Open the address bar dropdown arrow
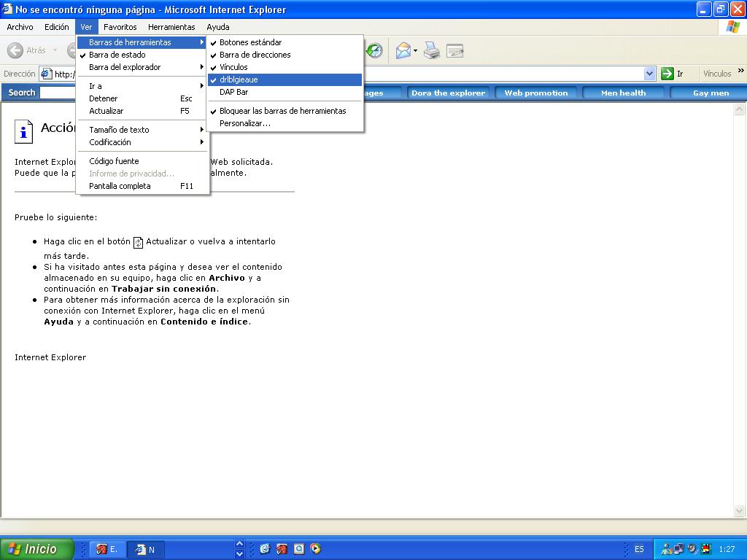Screen dimensions: 747x560 click(x=649, y=74)
